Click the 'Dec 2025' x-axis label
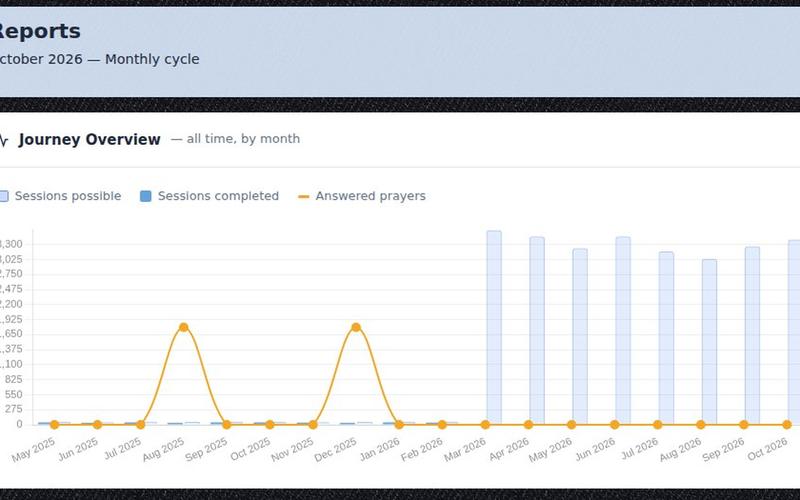The image size is (800, 500). [335, 449]
